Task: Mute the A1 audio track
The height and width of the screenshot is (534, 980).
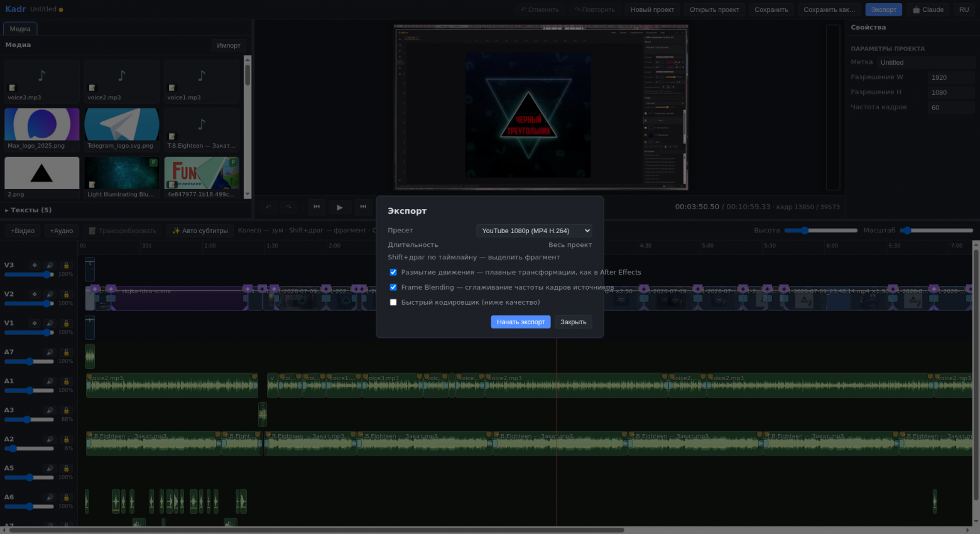Action: (50, 381)
